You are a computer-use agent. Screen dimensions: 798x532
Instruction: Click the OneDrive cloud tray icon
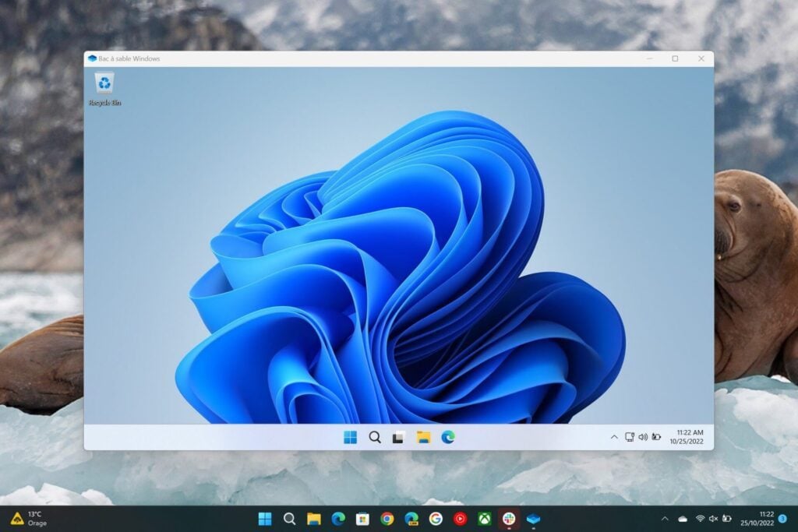(x=683, y=519)
